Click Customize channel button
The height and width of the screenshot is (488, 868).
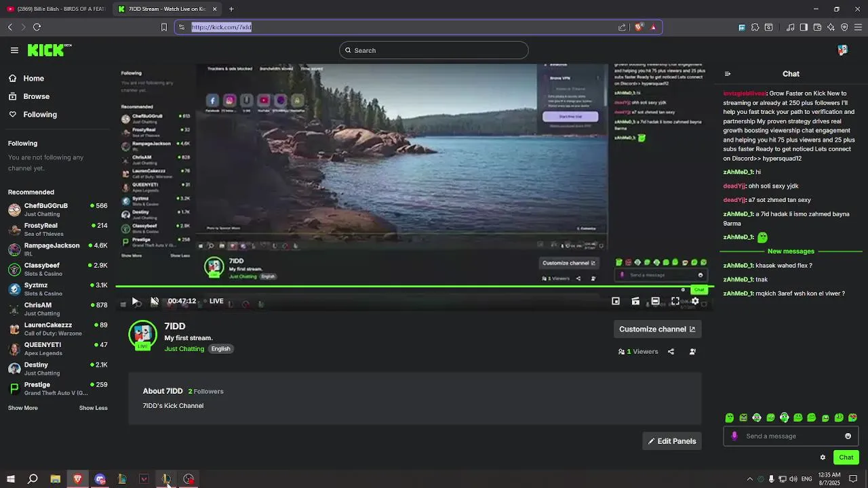click(x=657, y=329)
